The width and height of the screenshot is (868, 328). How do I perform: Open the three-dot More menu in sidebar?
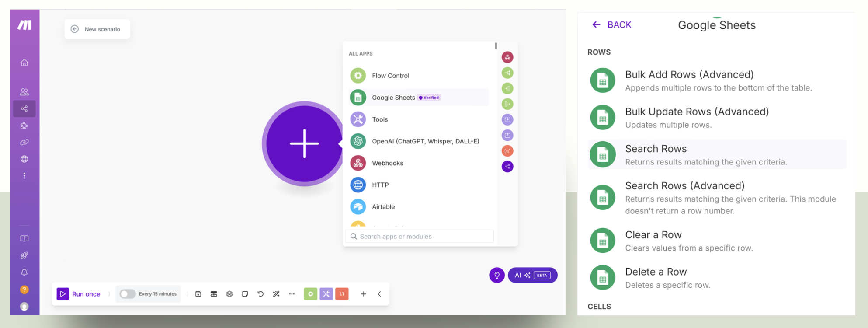[x=24, y=176]
